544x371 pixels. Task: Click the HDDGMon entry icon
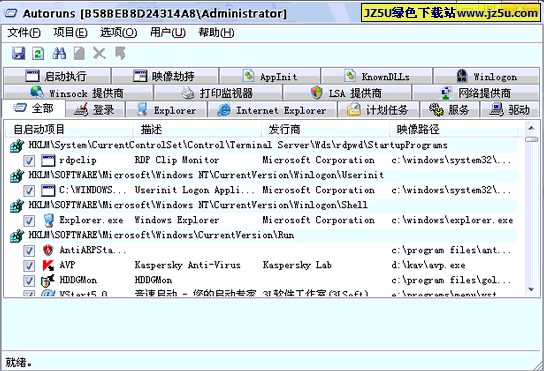(x=48, y=280)
